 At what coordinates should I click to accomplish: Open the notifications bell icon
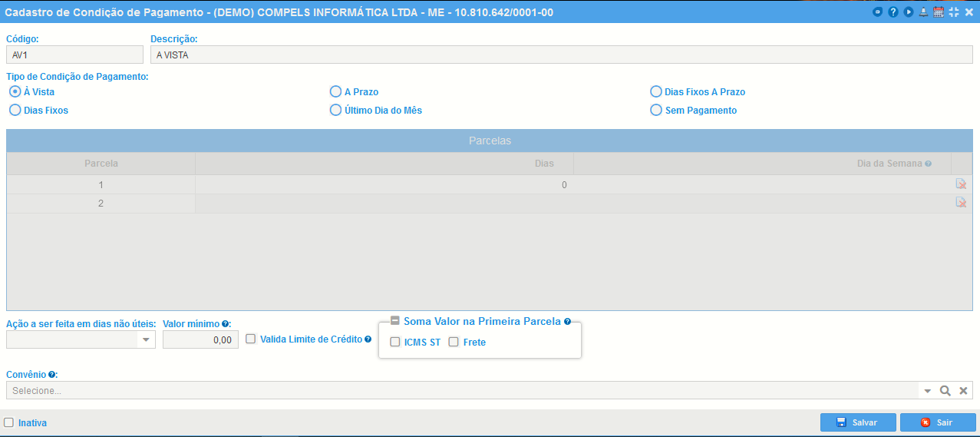[x=923, y=12]
